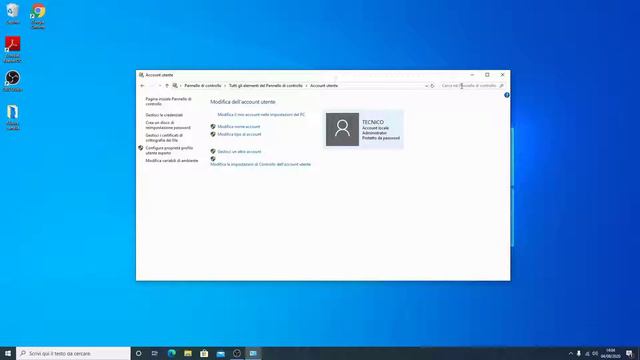Open Recycle Bin on the desktop

pos(13,13)
